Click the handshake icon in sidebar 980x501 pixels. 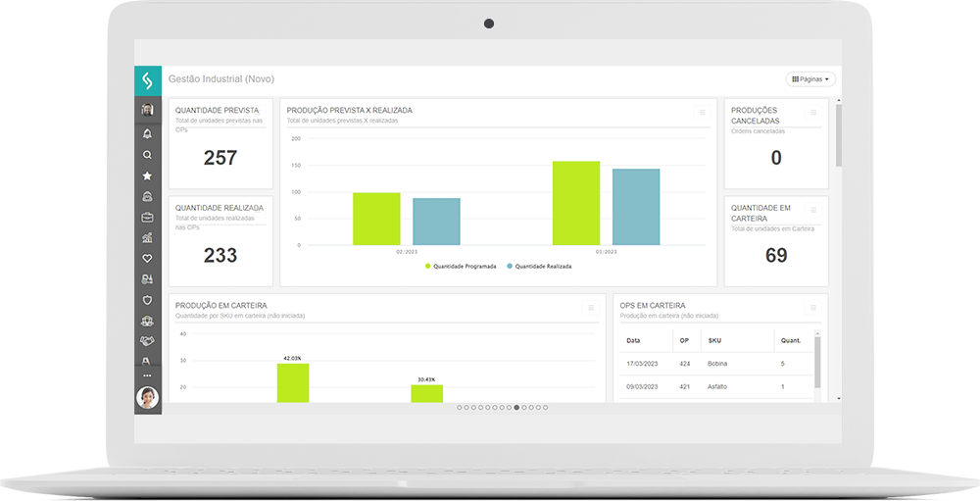(147, 341)
